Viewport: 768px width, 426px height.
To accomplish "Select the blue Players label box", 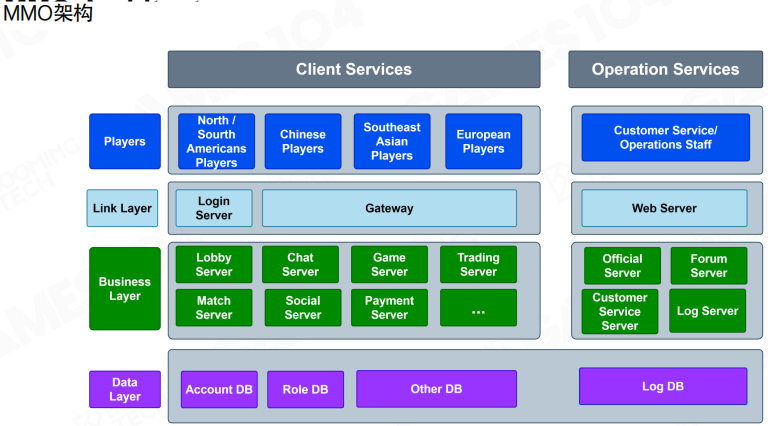I will coord(124,141).
